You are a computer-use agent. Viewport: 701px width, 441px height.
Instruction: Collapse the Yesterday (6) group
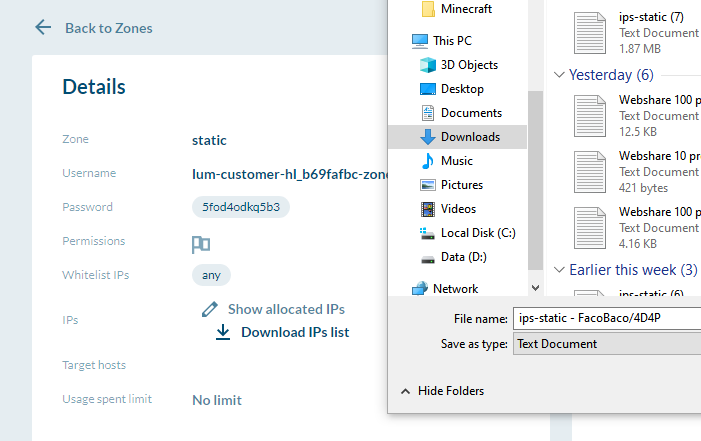click(x=559, y=75)
